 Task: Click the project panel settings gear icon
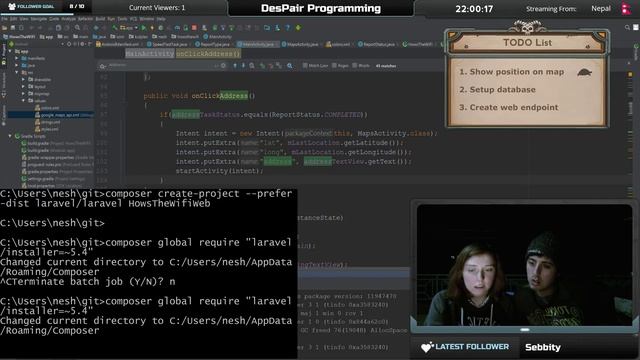tap(82, 44)
